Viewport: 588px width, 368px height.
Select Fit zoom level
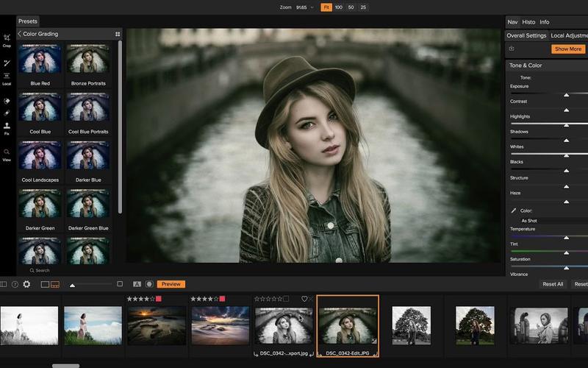point(326,7)
